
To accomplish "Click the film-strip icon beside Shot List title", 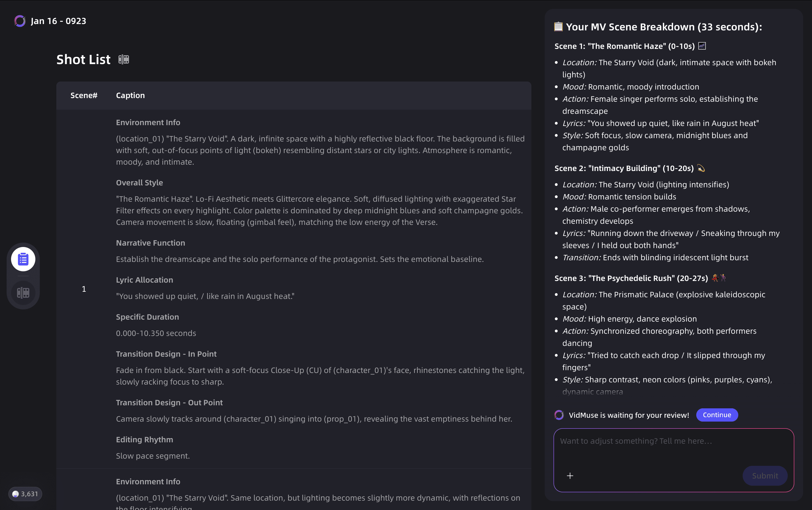I will (x=123, y=59).
